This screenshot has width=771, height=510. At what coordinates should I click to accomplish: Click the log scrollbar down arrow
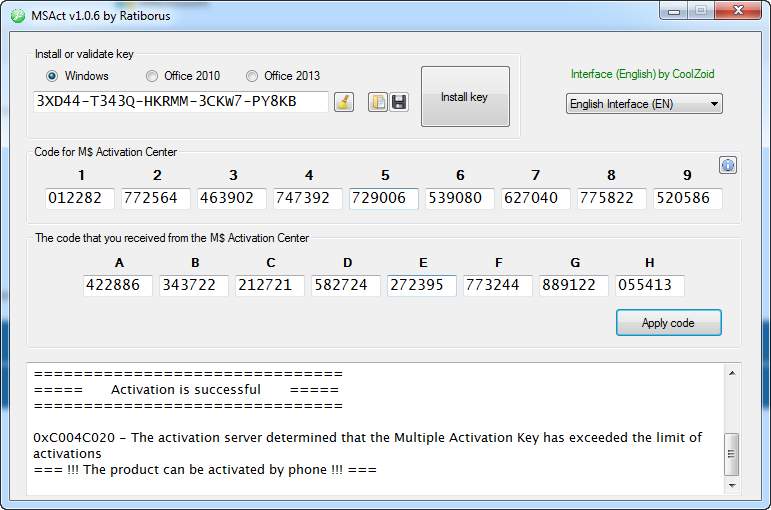click(732, 485)
